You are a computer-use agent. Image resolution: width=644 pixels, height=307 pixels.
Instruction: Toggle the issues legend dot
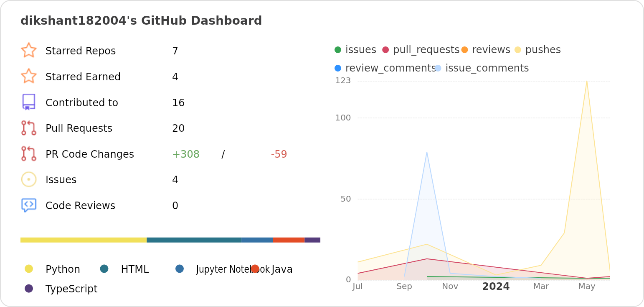[x=338, y=50]
